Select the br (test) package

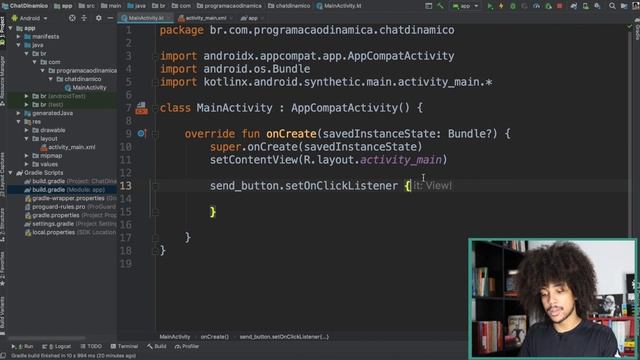pyautogui.click(x=47, y=105)
